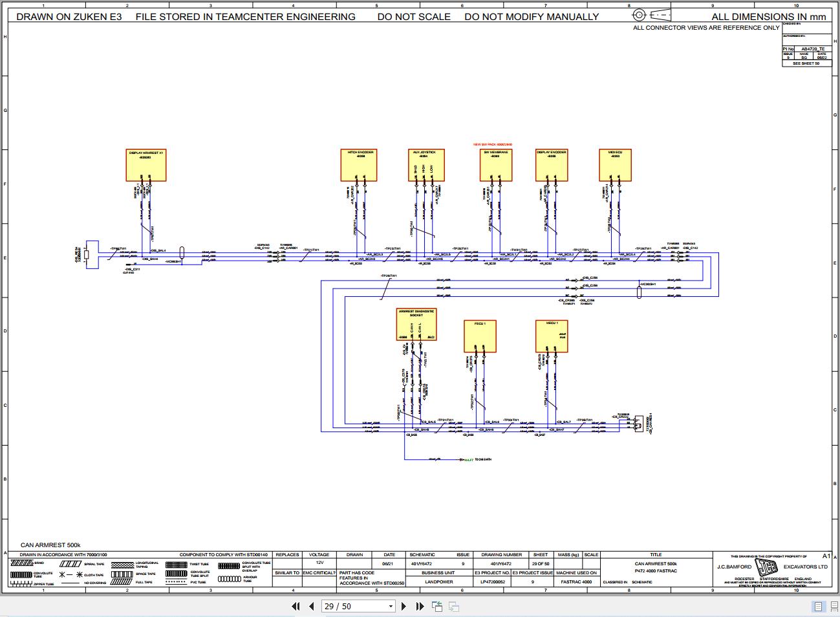Viewport: 840px width, 617px height.
Task: Click the SW MEMBRANE block
Action: [x=495, y=165]
